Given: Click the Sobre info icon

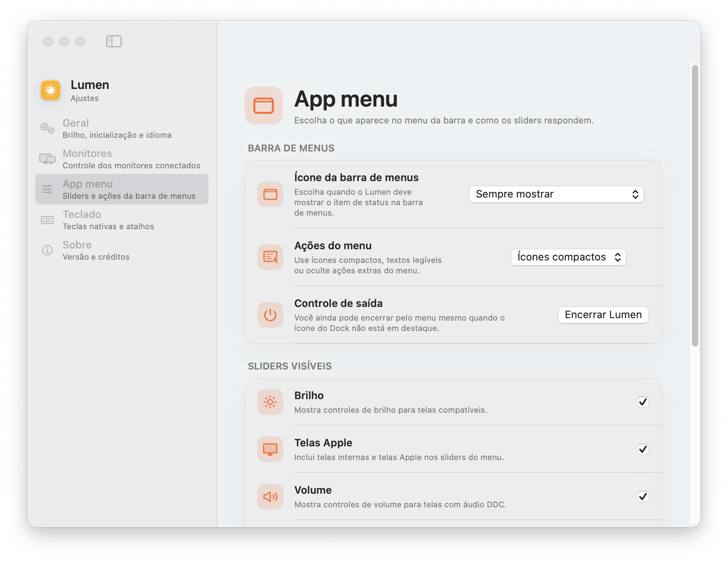Looking at the screenshot, I should 47,250.
